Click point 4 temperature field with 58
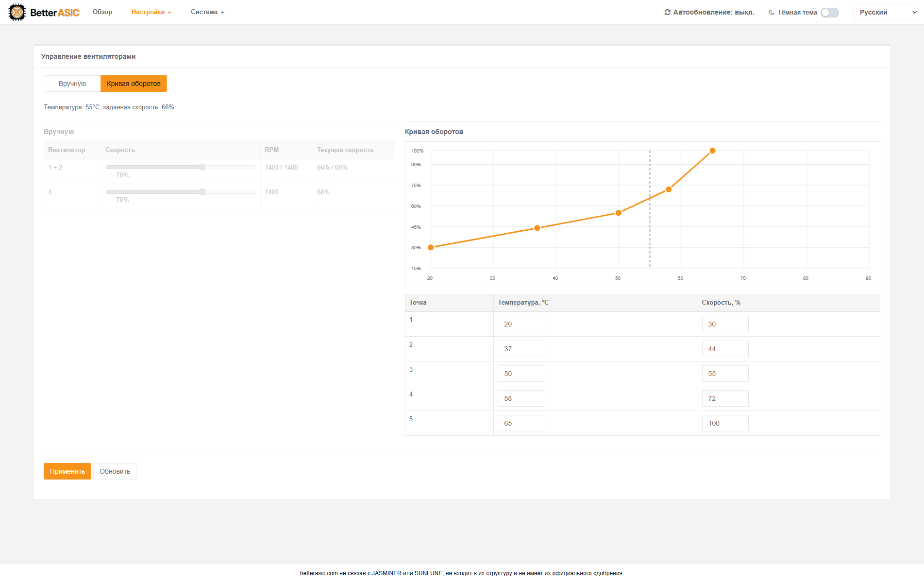924x583 pixels. click(x=521, y=398)
